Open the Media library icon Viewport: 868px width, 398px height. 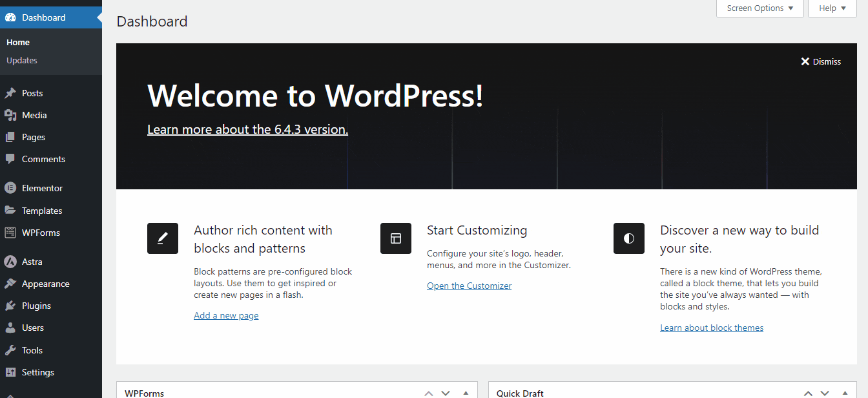click(x=12, y=115)
